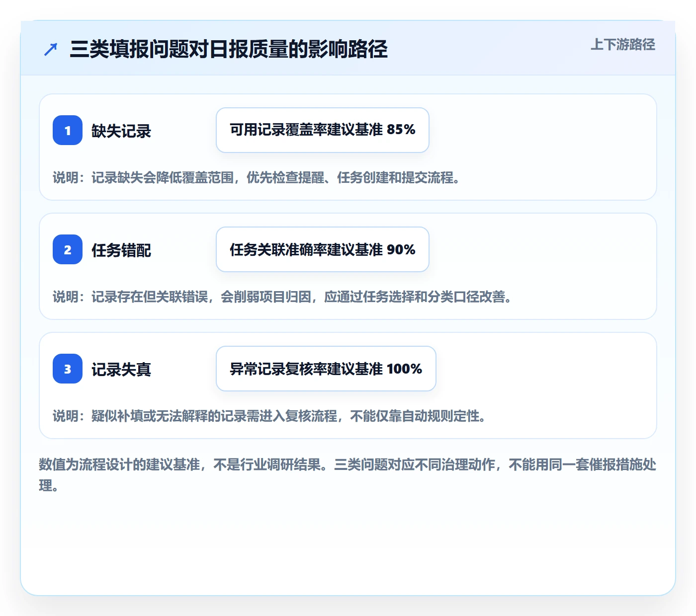This screenshot has height=616, width=696.
Task: Click the note starting 说明：记录缺失会降低覆盖范围
Action: 256,177
